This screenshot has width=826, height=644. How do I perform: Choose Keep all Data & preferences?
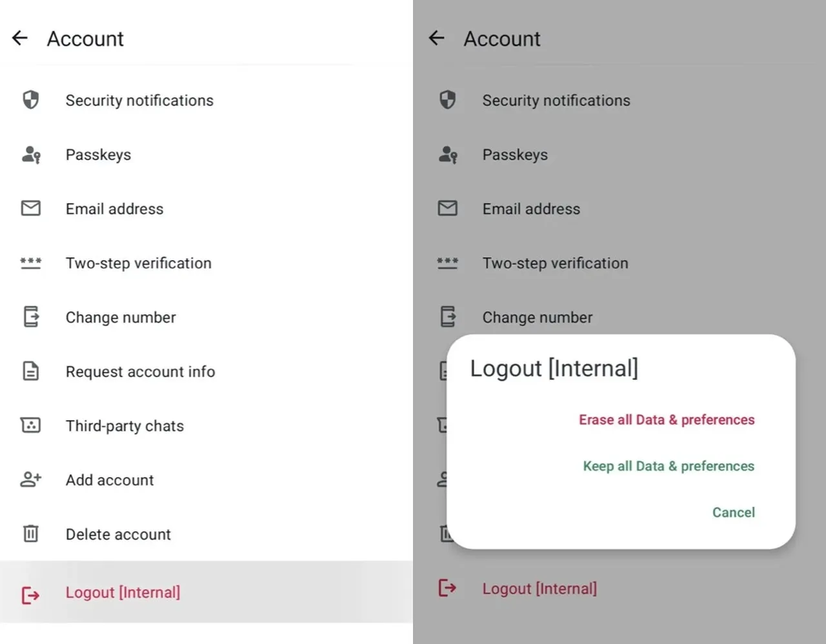pyautogui.click(x=669, y=467)
